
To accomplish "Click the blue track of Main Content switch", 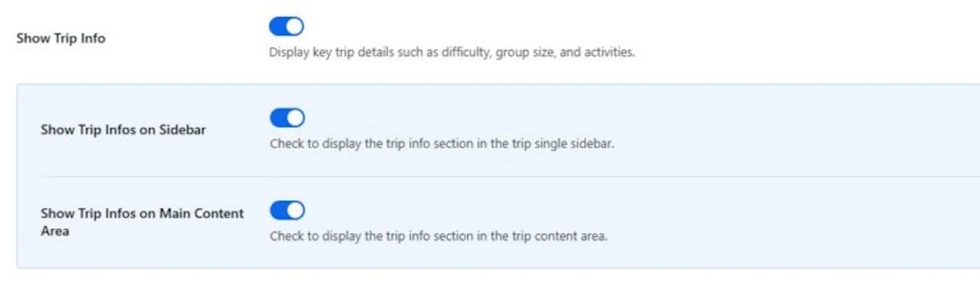I will click(x=278, y=210).
